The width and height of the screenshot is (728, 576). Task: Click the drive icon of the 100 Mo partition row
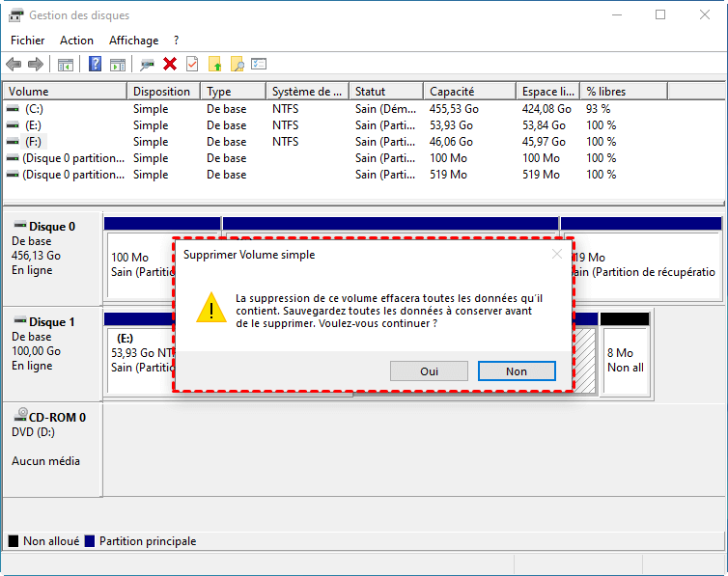coord(13,158)
